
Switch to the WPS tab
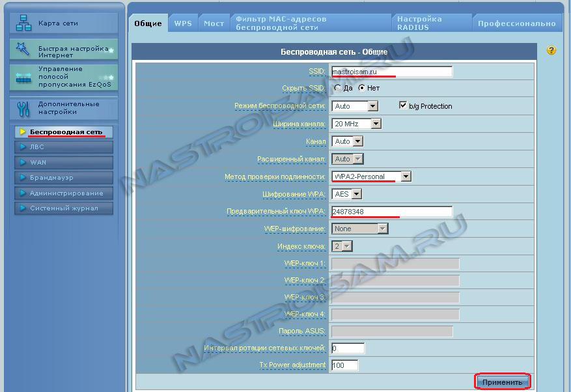pyautogui.click(x=183, y=23)
